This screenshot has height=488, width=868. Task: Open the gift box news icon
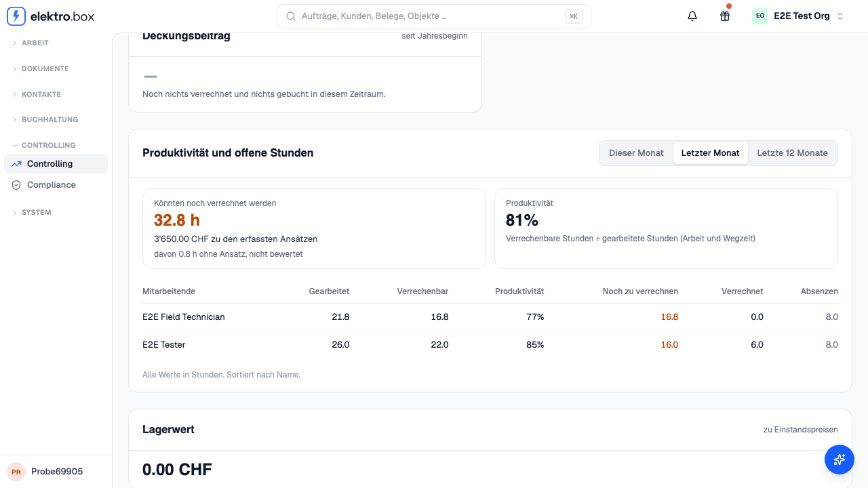point(725,16)
